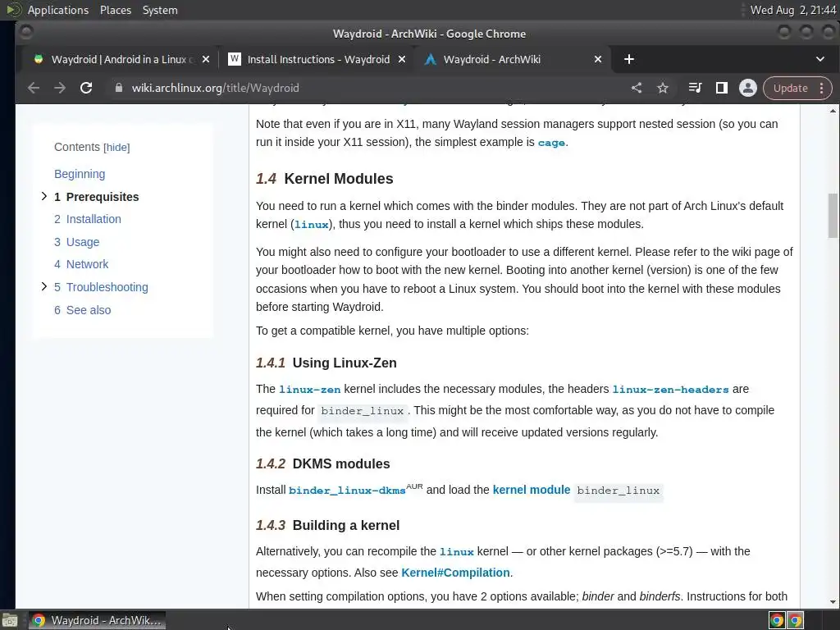Go to 3 Usage in contents
The height and width of the screenshot is (630, 840).
point(76,242)
